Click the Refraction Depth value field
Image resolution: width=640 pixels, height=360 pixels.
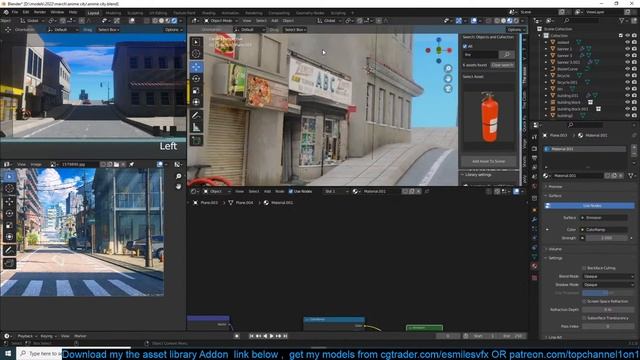coord(608,310)
